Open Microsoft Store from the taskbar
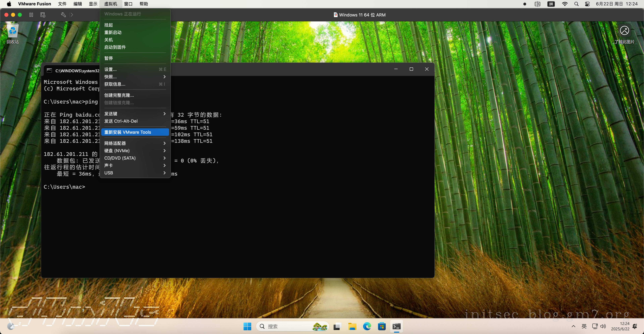The image size is (644, 334). coord(382,326)
